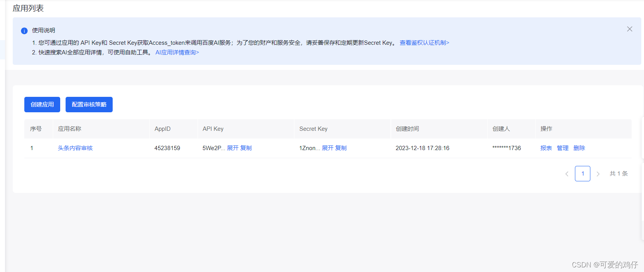Open the AI应用详情查询 link
The image size is (644, 272).
click(177, 52)
